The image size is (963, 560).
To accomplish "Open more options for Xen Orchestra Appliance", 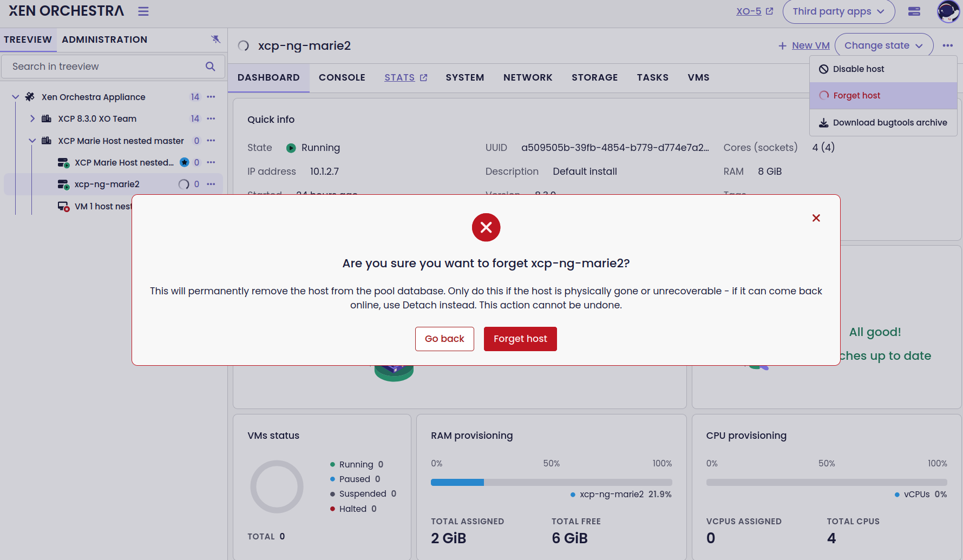I will pyautogui.click(x=211, y=97).
